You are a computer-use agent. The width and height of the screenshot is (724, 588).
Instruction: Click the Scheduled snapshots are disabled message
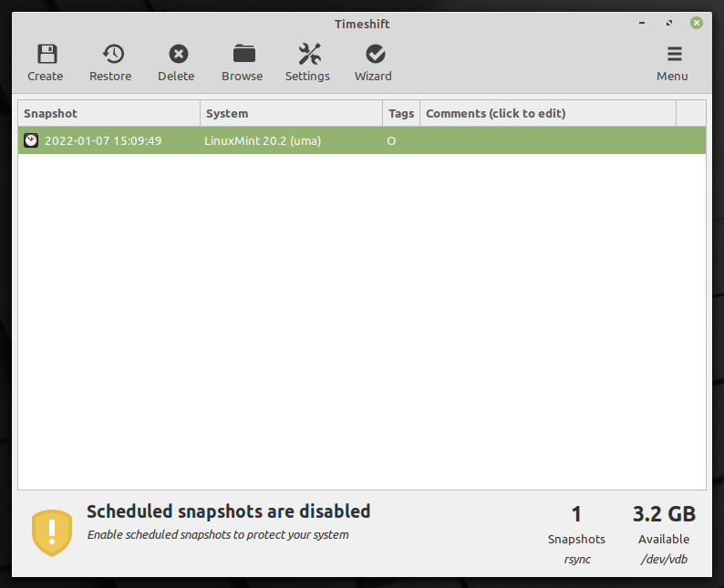(x=229, y=511)
